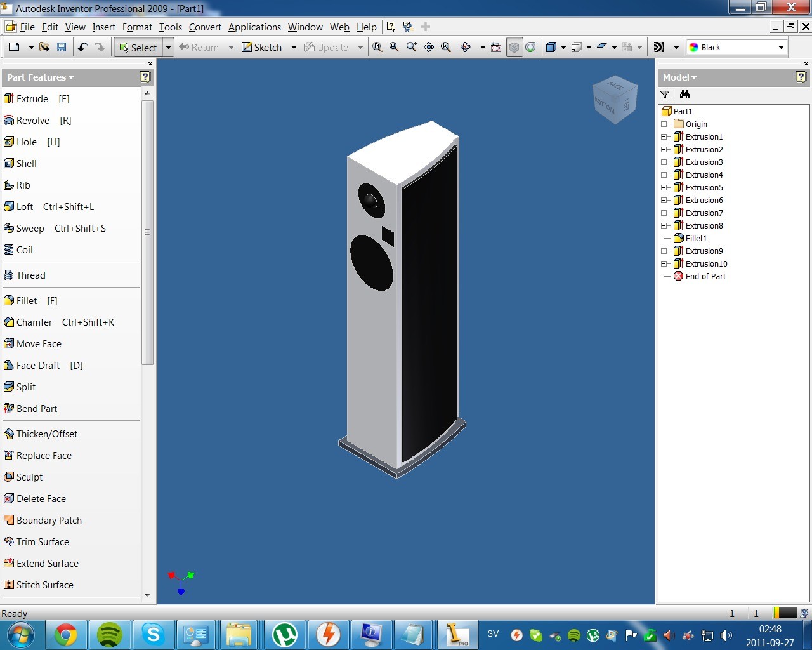Viewport: 812px width, 650px height.
Task: Open Google Chrome from the taskbar
Action: 66,635
